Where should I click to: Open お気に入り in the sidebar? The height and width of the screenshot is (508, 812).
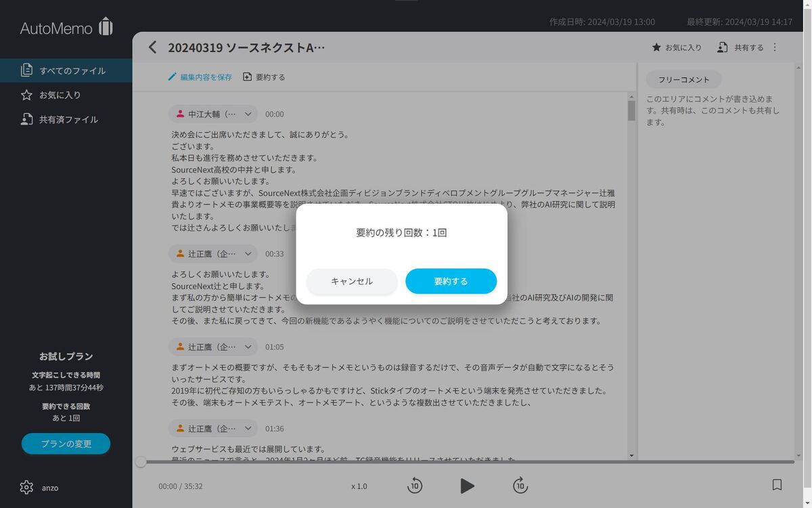tap(66, 95)
